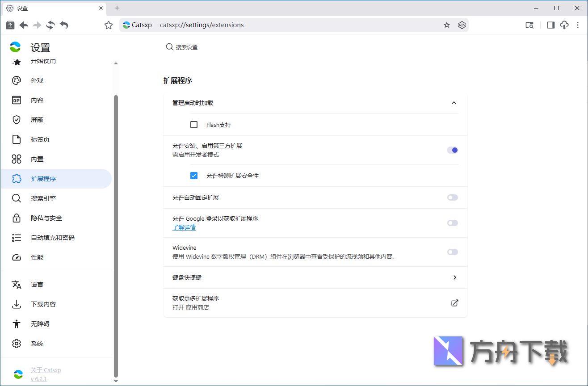Viewport: 588px width, 386px height.
Task: Expand the 键盘快捷键 settings
Action: tap(455, 277)
